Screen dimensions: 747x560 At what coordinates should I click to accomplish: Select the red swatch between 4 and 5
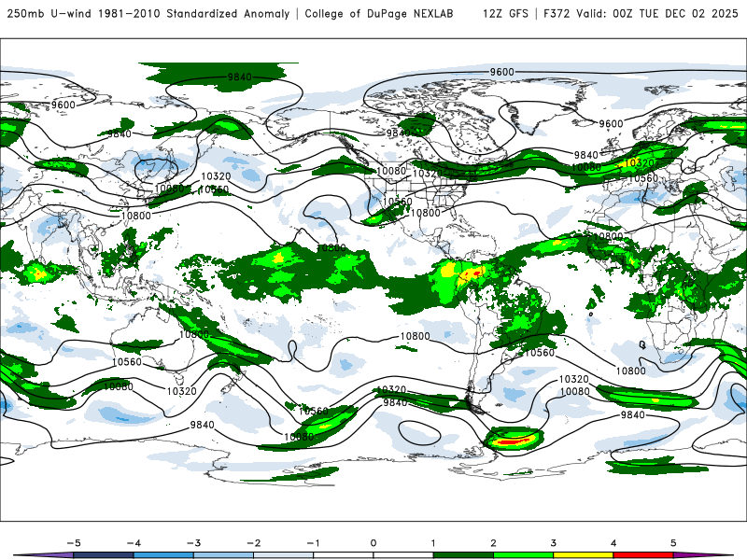click(x=643, y=555)
